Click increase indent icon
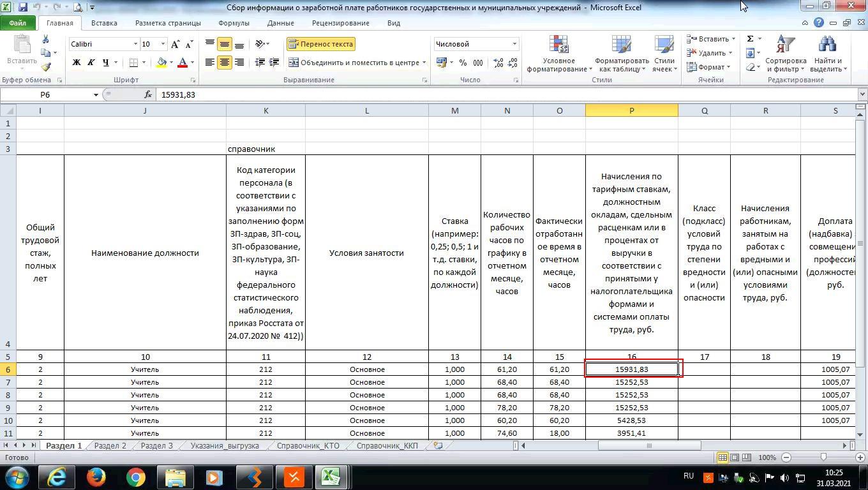Image resolution: width=868 pixels, height=490 pixels. point(274,63)
